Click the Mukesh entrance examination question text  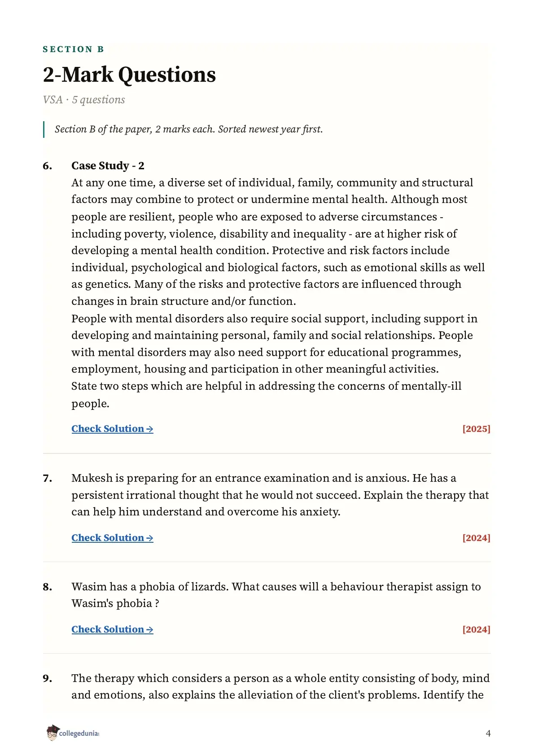pyautogui.click(x=280, y=495)
